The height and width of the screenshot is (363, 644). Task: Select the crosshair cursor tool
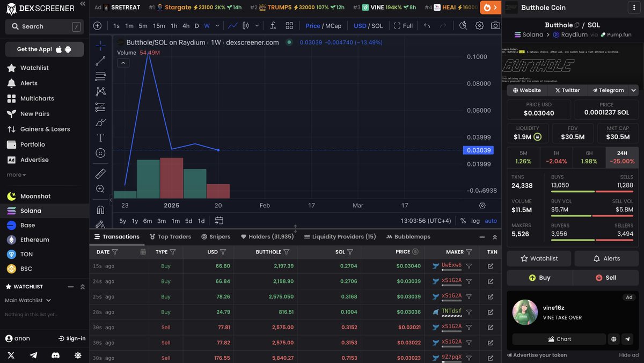[x=100, y=46]
